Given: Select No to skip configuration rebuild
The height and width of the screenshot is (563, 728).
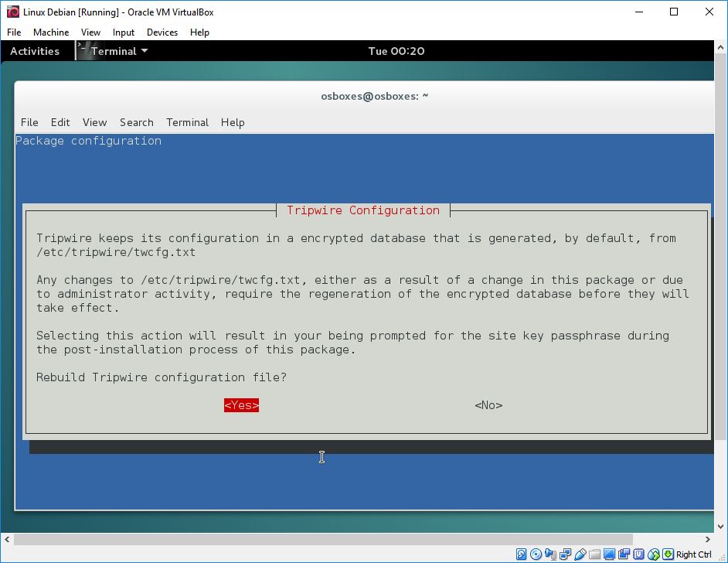Looking at the screenshot, I should coord(488,404).
